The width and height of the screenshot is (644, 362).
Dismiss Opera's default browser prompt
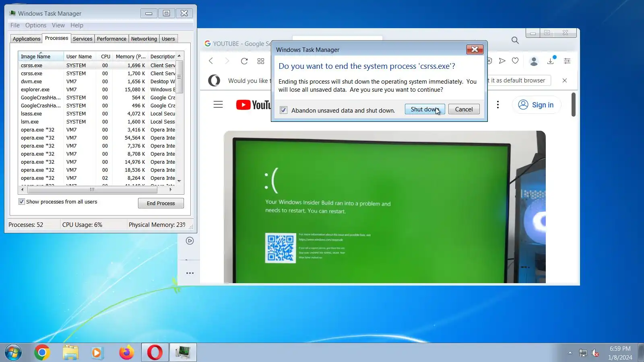pyautogui.click(x=565, y=80)
